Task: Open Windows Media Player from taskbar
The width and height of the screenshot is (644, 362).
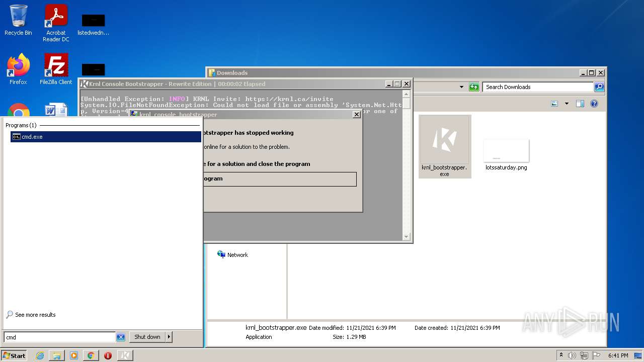Action: coord(74,355)
